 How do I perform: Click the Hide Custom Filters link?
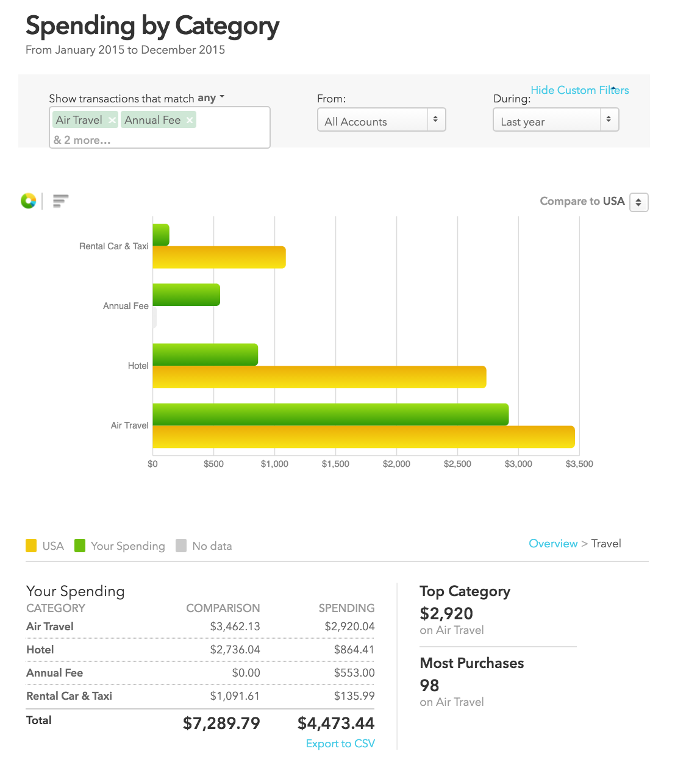pyautogui.click(x=579, y=90)
